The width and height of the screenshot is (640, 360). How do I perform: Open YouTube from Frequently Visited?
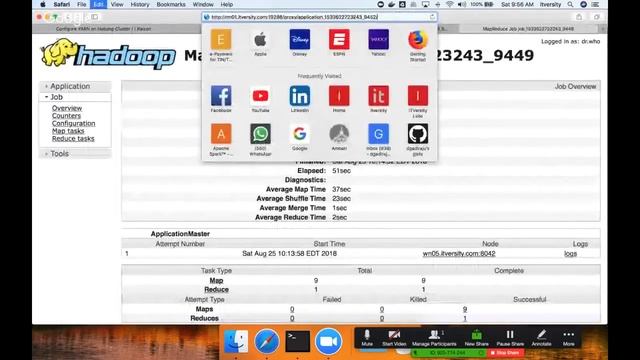click(260, 96)
